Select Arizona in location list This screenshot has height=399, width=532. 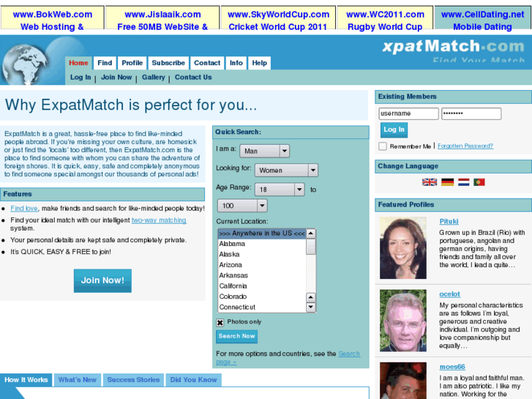tap(262, 265)
